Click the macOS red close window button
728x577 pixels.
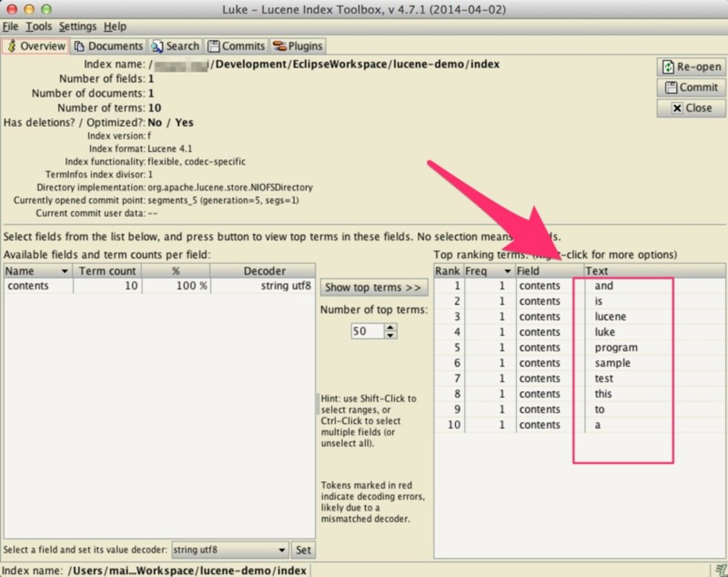click(x=11, y=9)
